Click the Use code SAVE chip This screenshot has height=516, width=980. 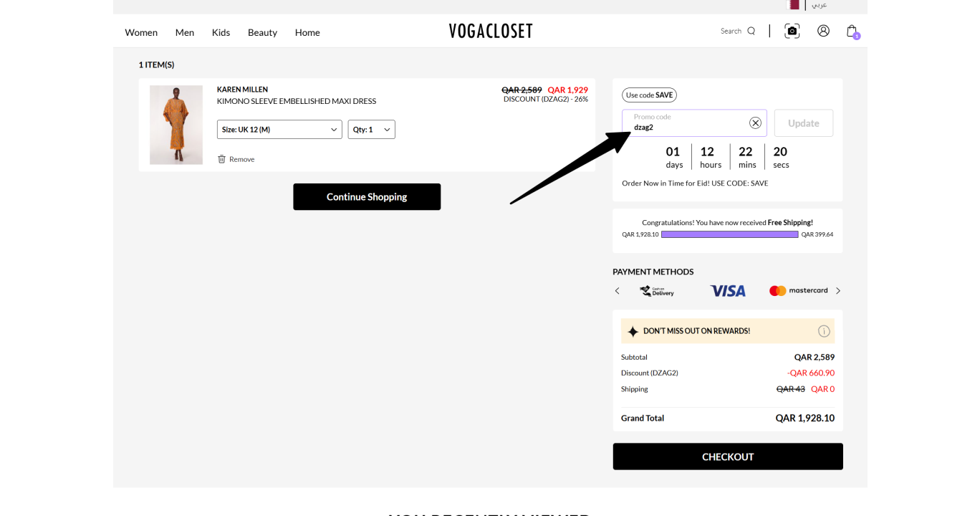tap(649, 95)
